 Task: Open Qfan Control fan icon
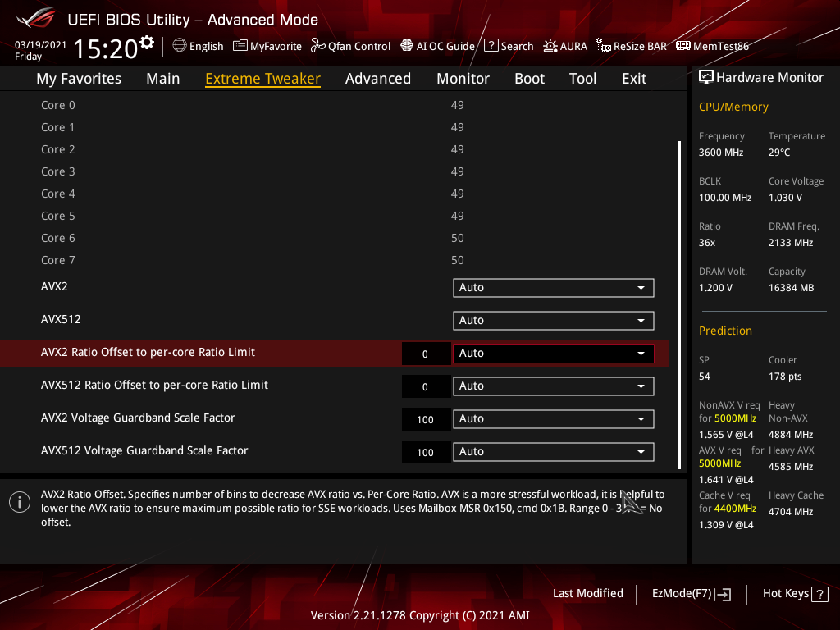[x=317, y=46]
